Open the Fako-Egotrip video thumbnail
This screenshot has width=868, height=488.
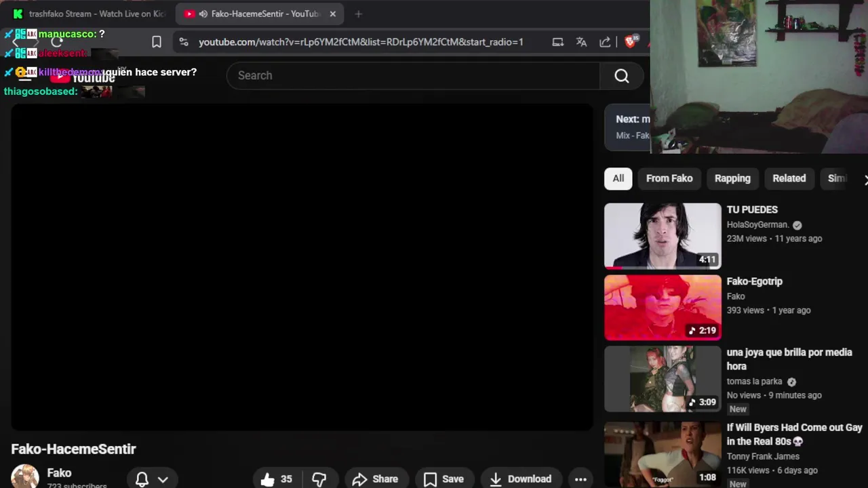663,307
